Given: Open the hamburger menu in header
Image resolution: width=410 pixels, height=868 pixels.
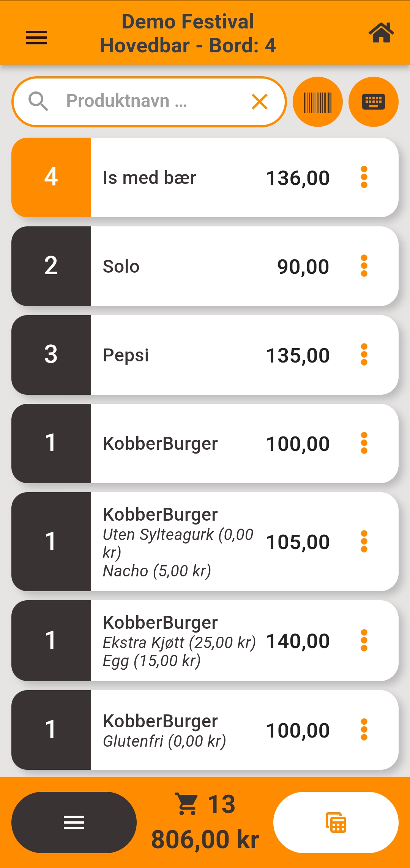Looking at the screenshot, I should point(36,38).
